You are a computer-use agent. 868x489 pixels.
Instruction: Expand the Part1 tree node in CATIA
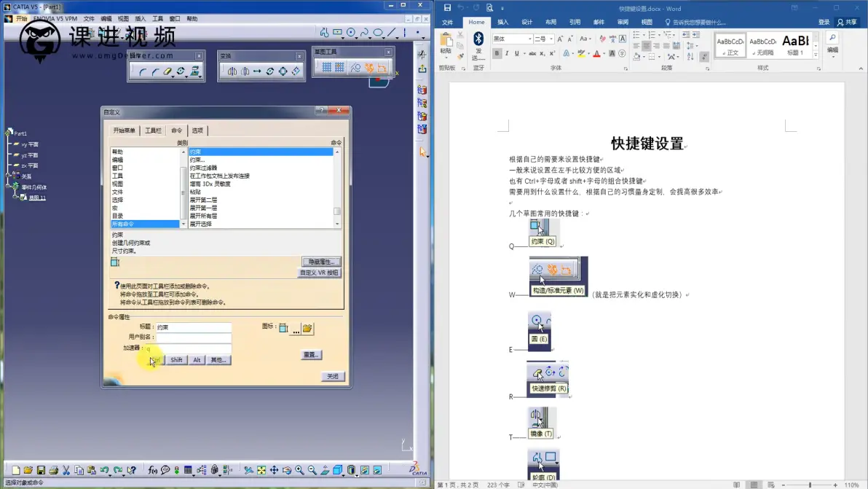click(9, 133)
